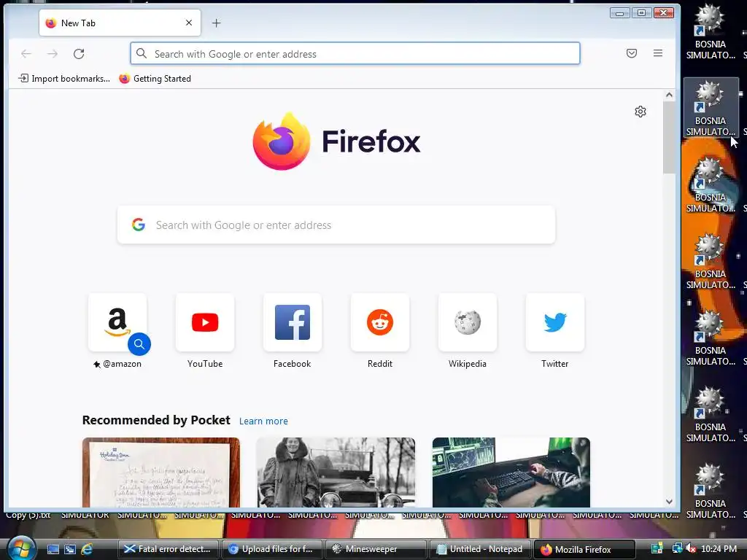Click the scrollbar down arrow
The width and height of the screenshot is (747, 560).
point(669,502)
